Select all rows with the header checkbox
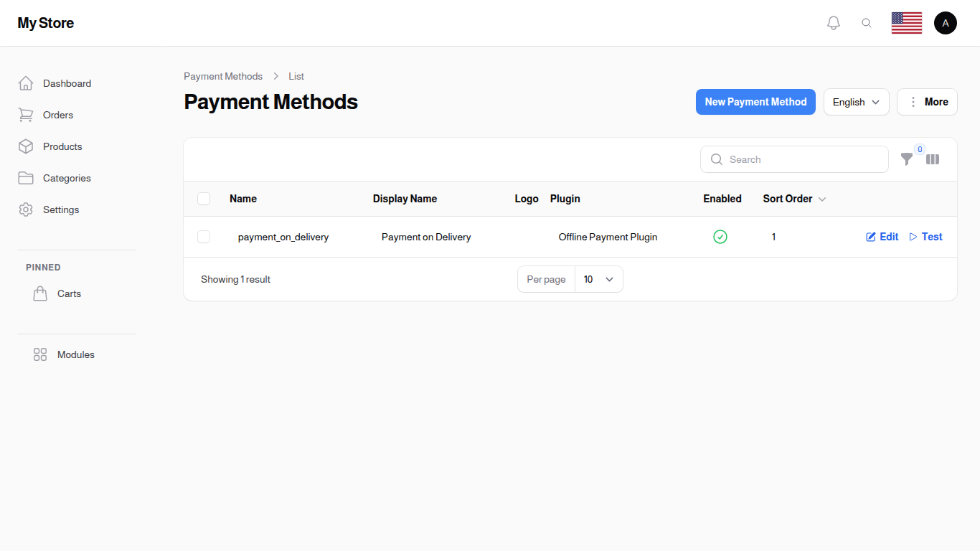The image size is (980, 551). 204,199
